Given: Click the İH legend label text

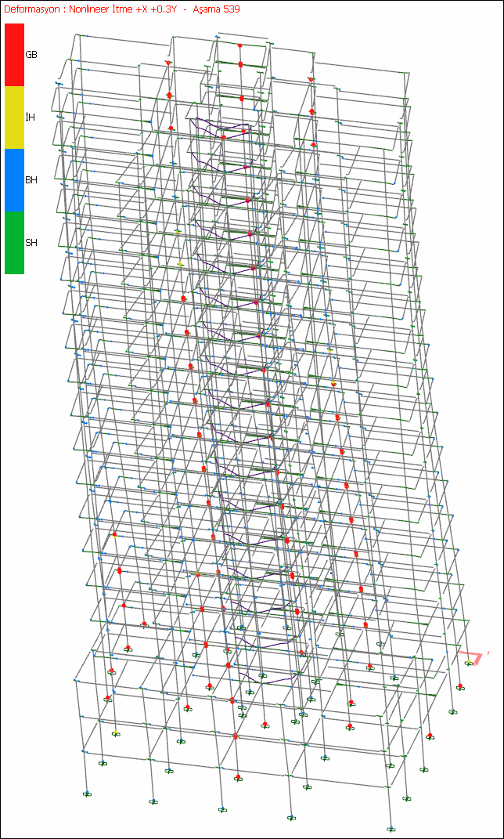Looking at the screenshot, I should pos(31,118).
